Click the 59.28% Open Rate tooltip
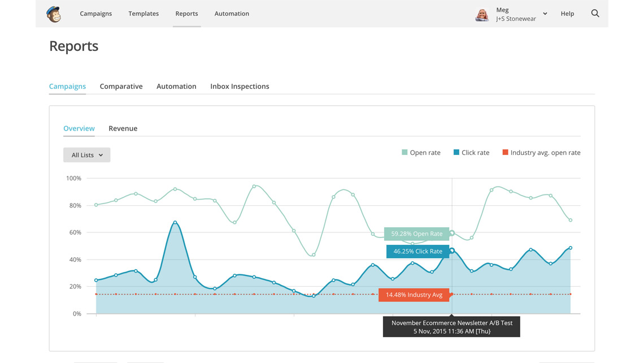 pyautogui.click(x=417, y=234)
